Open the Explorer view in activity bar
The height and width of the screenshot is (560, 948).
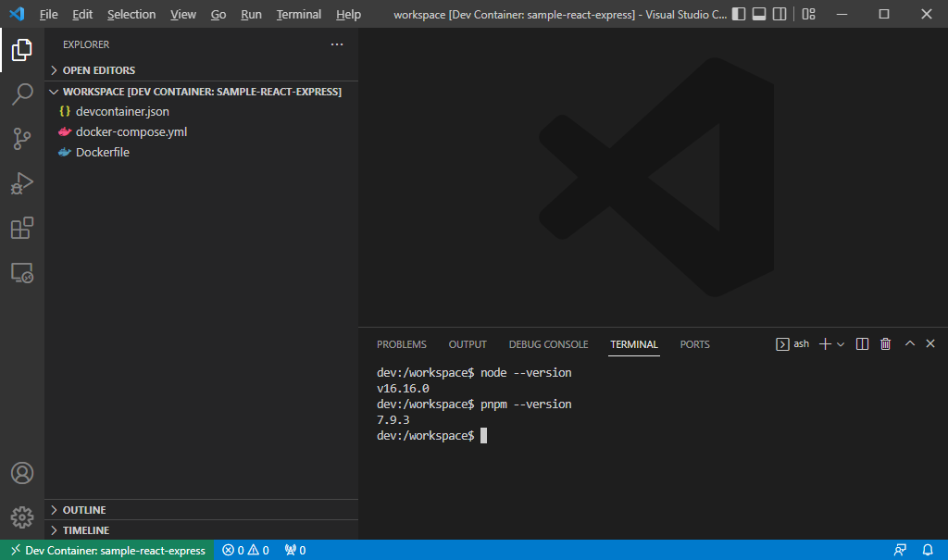click(22, 50)
